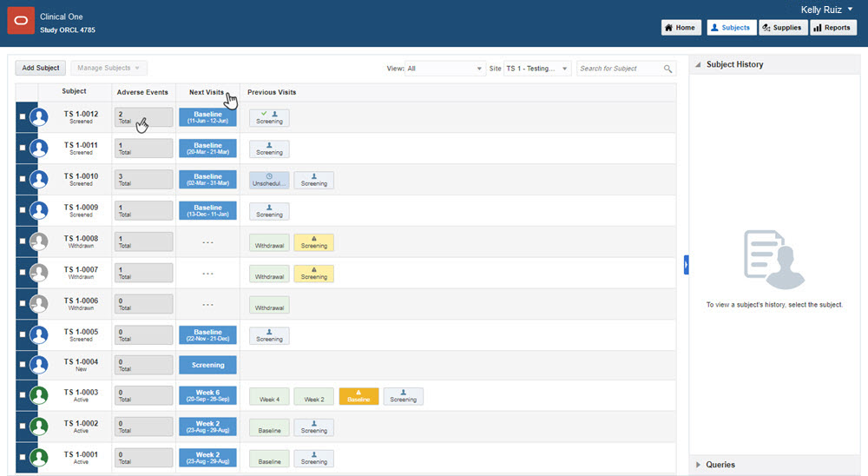Viewport: 868px width, 476px height.
Task: Select checkbox for subject TS 1-0012
Action: [x=23, y=117]
